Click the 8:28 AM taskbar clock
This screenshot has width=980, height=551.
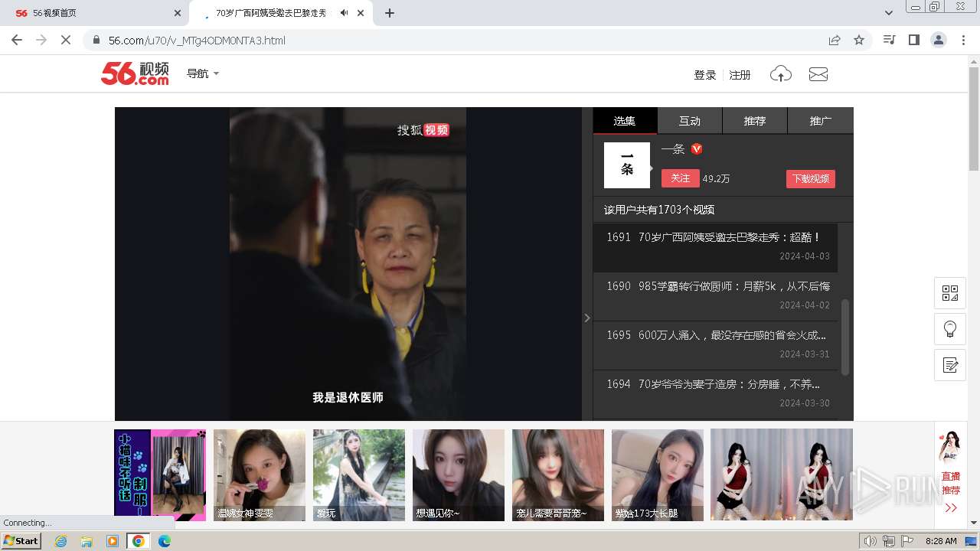941,541
